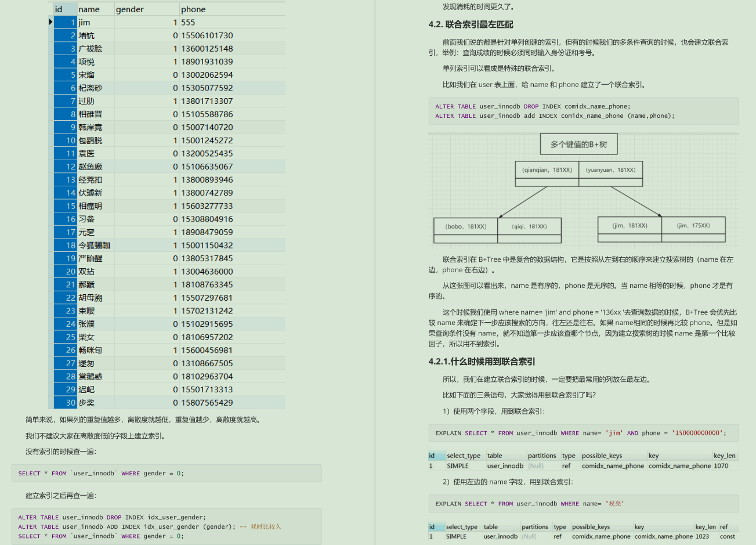
Task: Select phone cell '15603277733'
Action: (x=207, y=206)
